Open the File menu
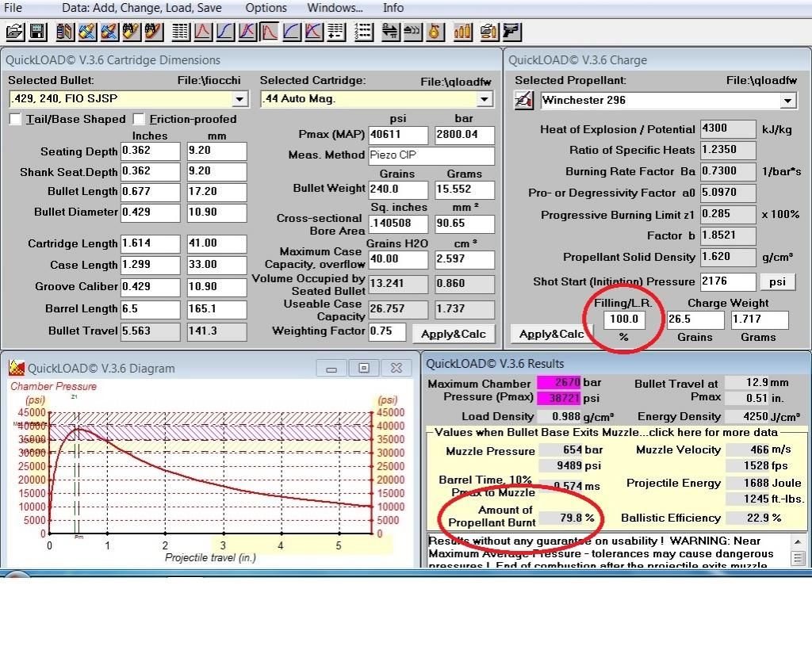This screenshot has width=812, height=654. point(13,8)
